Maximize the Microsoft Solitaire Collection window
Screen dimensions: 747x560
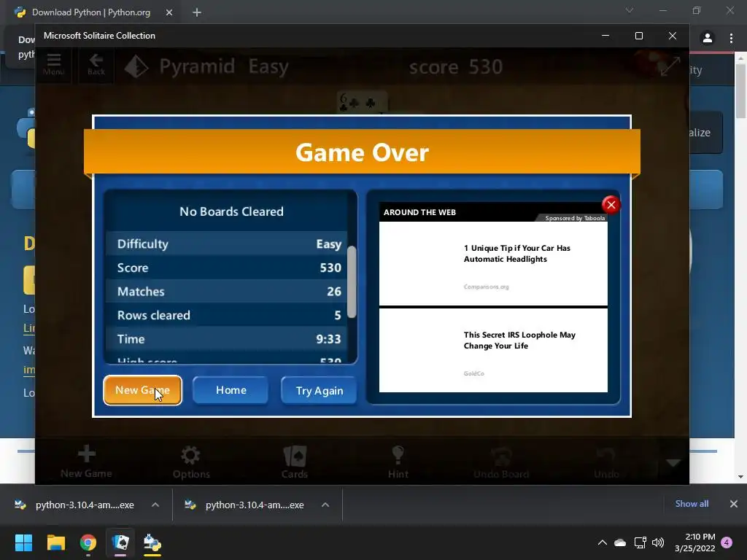639,36
